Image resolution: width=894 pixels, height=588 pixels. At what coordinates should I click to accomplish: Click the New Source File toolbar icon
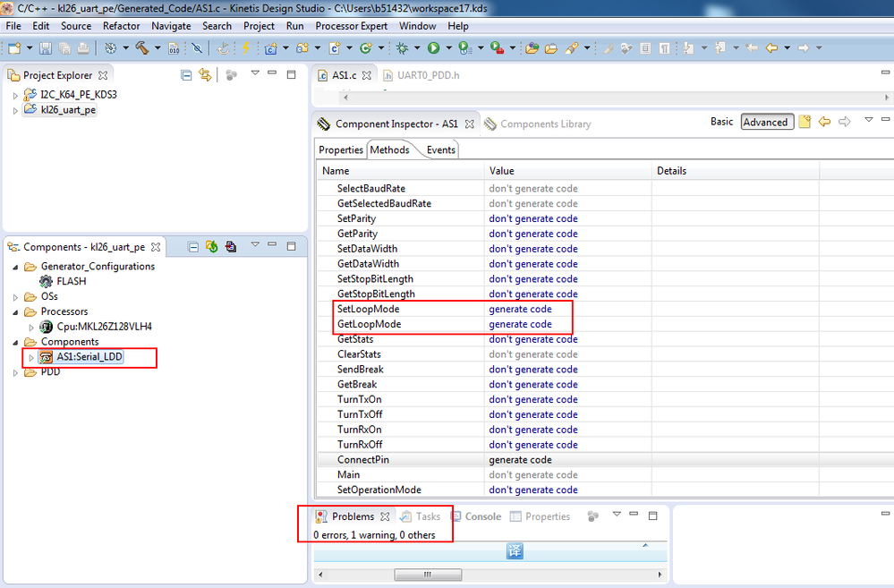(x=335, y=48)
